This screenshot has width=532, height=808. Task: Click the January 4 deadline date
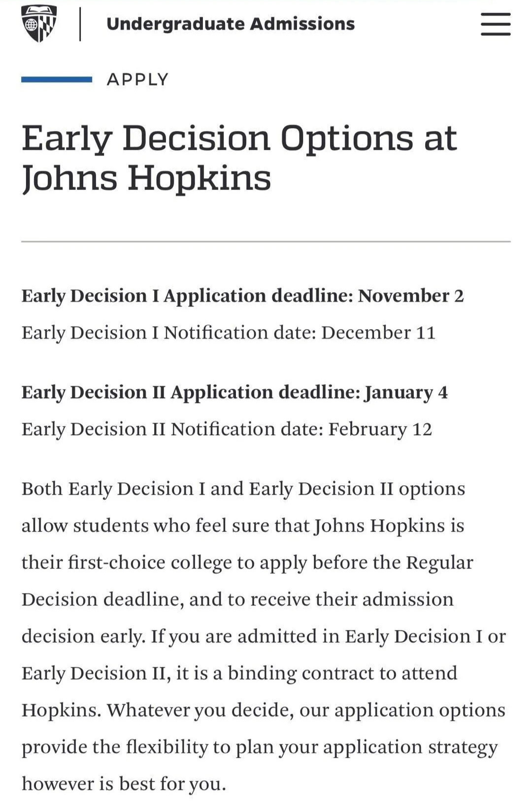(x=406, y=392)
